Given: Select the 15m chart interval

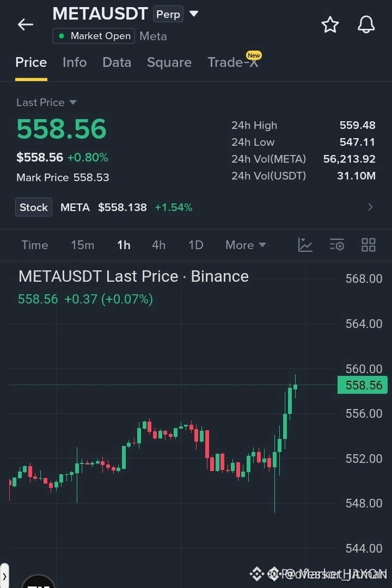Looking at the screenshot, I should (83, 245).
